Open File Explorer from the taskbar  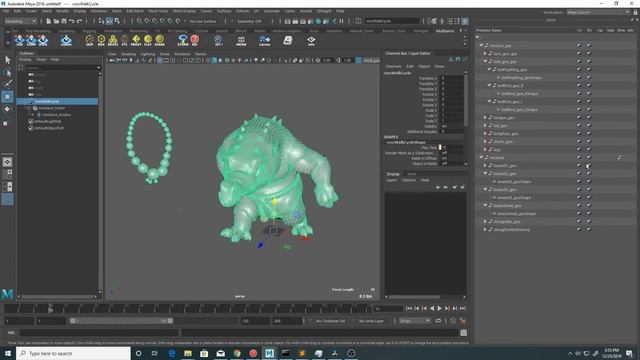(188, 353)
